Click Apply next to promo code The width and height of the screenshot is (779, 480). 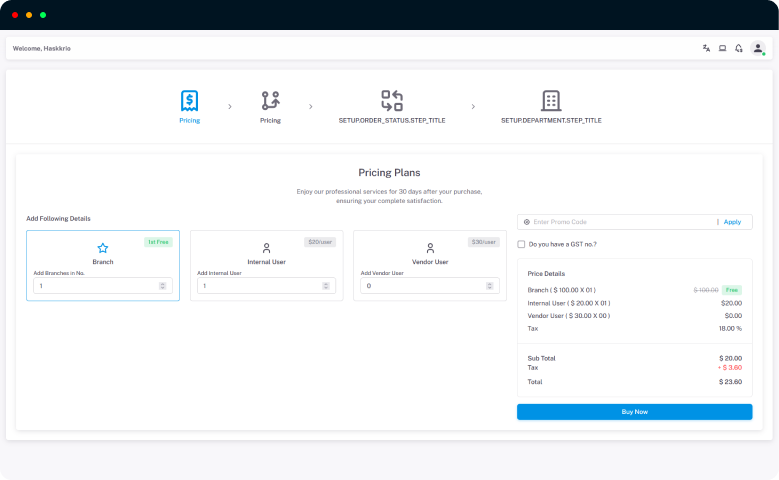pyautogui.click(x=732, y=222)
